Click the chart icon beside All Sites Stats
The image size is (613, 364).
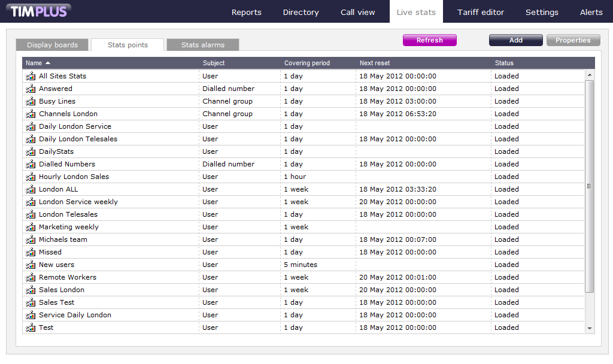point(31,76)
